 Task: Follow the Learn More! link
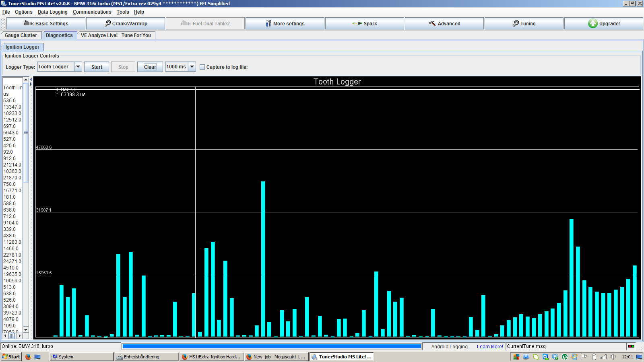[x=490, y=347]
